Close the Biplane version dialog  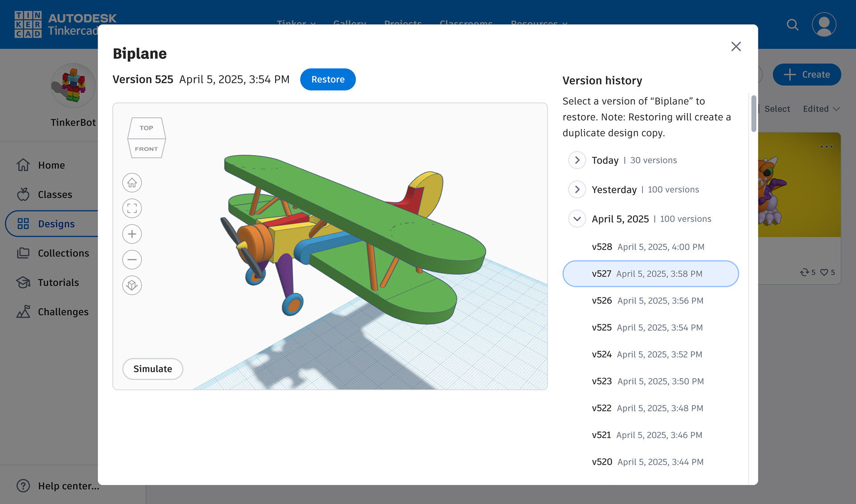tap(736, 46)
